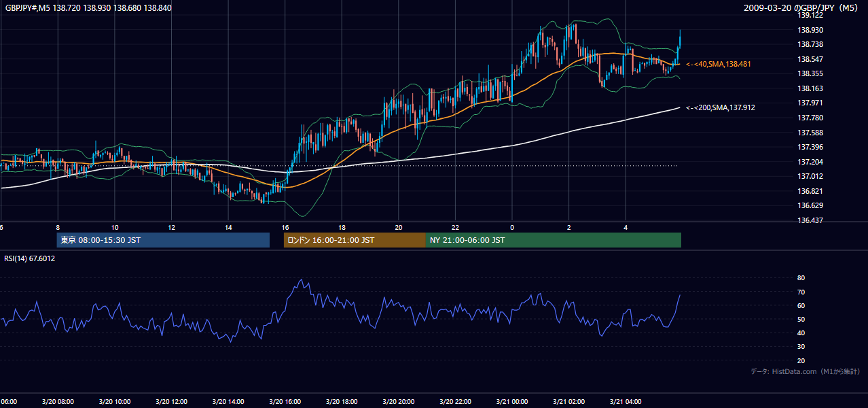Click the 138.930 price axis label
The height and width of the screenshot is (408, 868).
(x=810, y=30)
